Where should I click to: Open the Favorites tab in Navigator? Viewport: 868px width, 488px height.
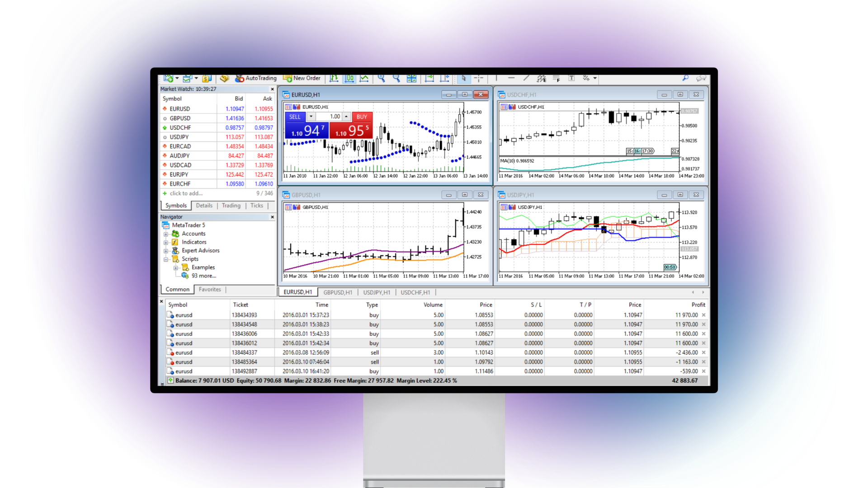210,290
